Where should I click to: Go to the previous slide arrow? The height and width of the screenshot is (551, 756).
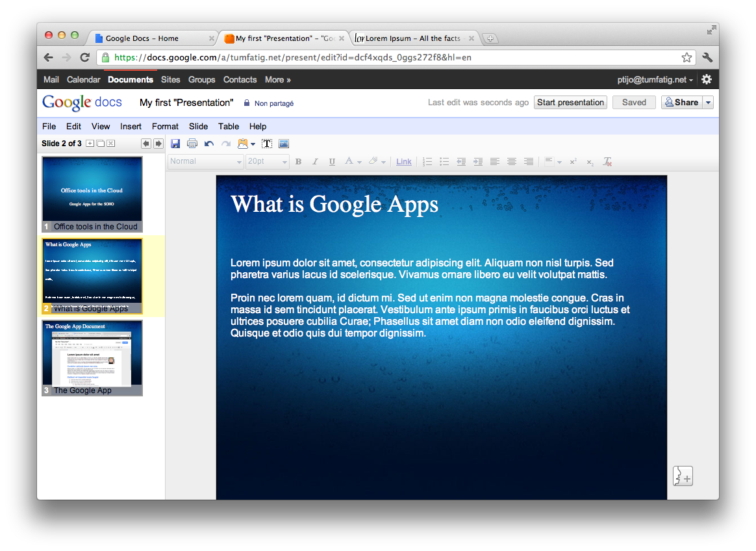[145, 144]
